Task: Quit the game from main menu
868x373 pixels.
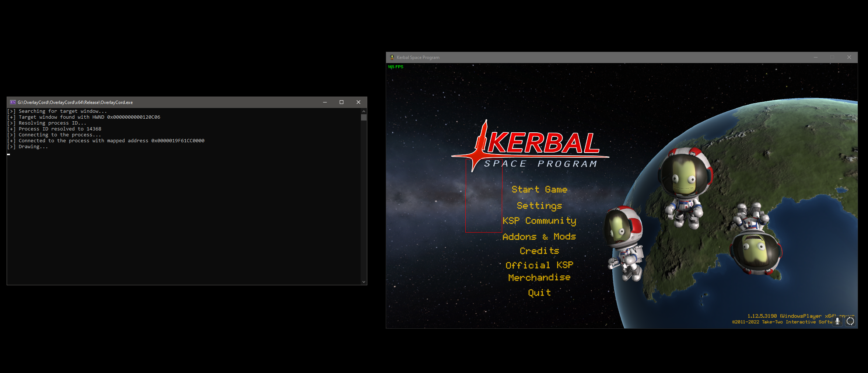Action: coord(539,293)
